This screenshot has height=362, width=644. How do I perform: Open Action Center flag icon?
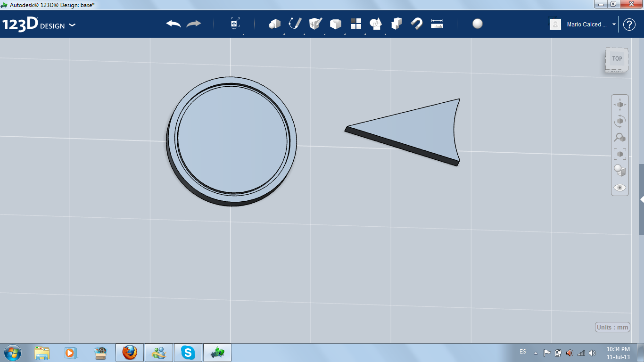547,353
